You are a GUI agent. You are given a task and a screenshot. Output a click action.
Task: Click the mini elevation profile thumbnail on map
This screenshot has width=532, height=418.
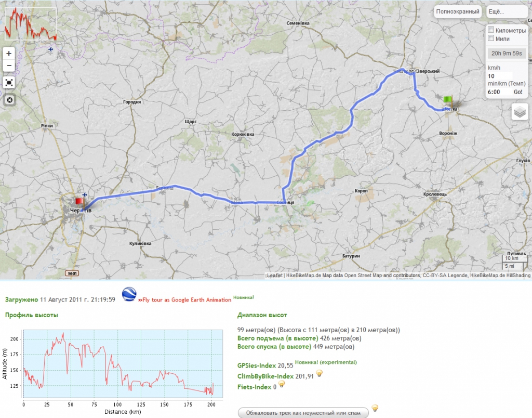click(31, 24)
